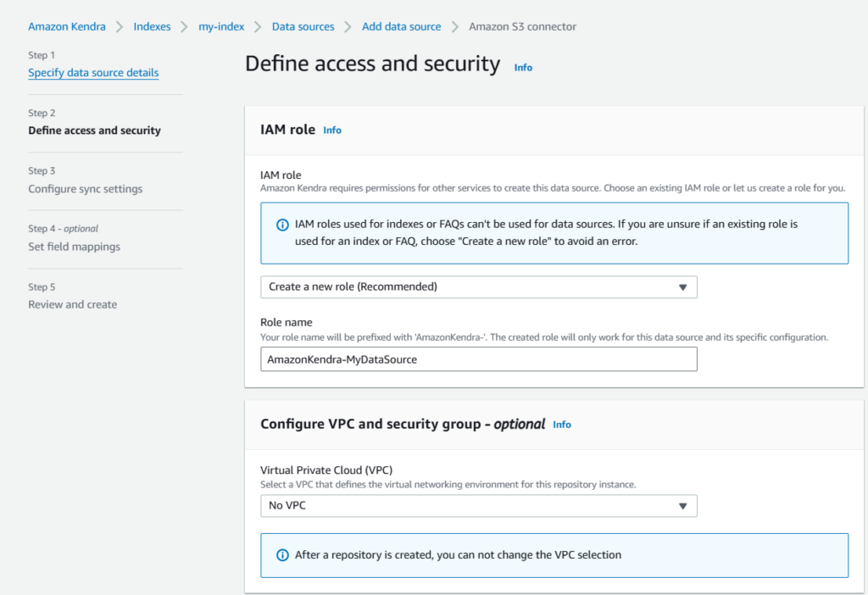The height and width of the screenshot is (595, 868).
Task: Open Info link for VPC configuration
Action: coord(562,425)
